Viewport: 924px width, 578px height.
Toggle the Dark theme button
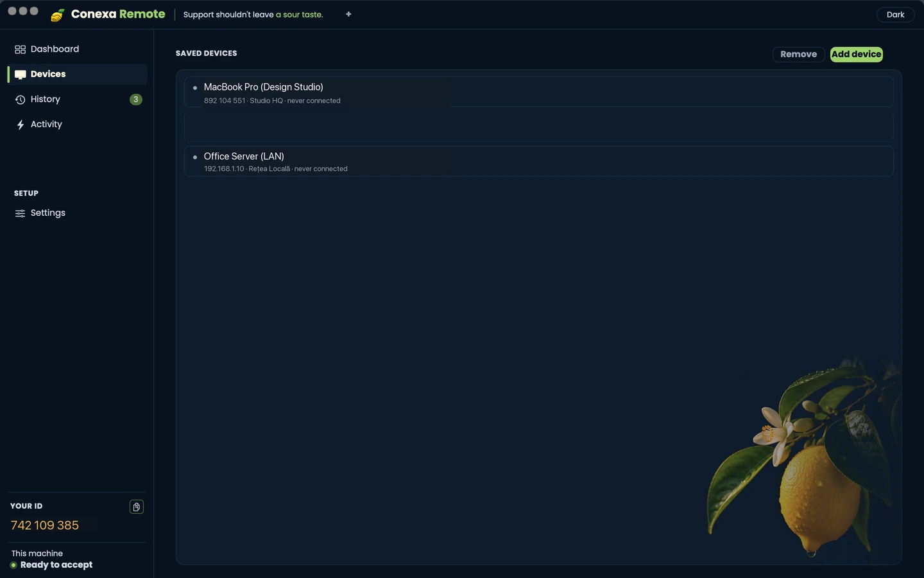(x=895, y=15)
